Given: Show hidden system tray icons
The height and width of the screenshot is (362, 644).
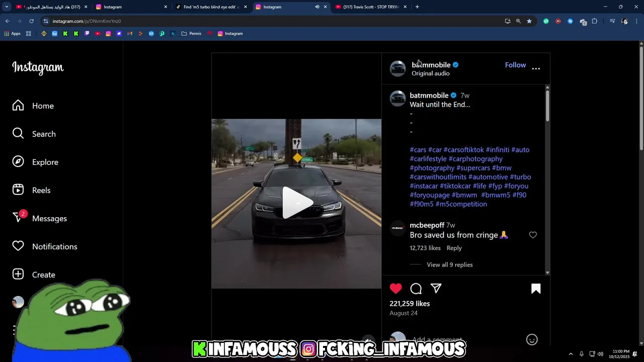Looking at the screenshot, I should (x=571, y=354).
